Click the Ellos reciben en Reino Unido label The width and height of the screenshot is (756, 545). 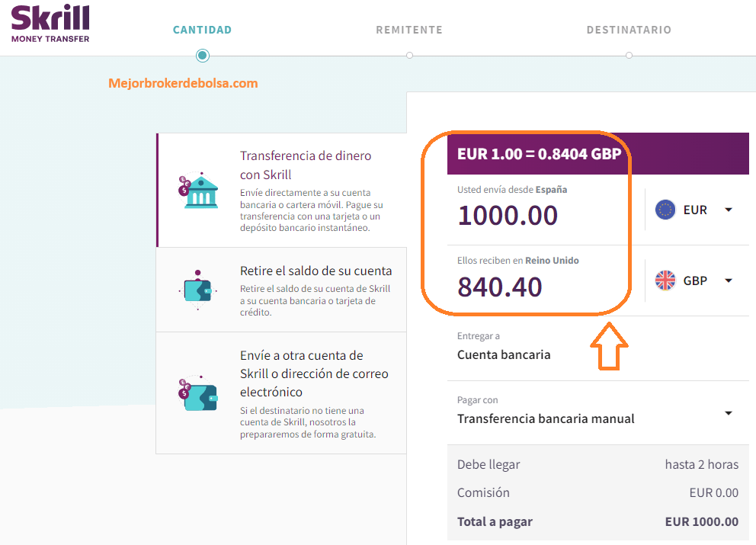click(517, 261)
